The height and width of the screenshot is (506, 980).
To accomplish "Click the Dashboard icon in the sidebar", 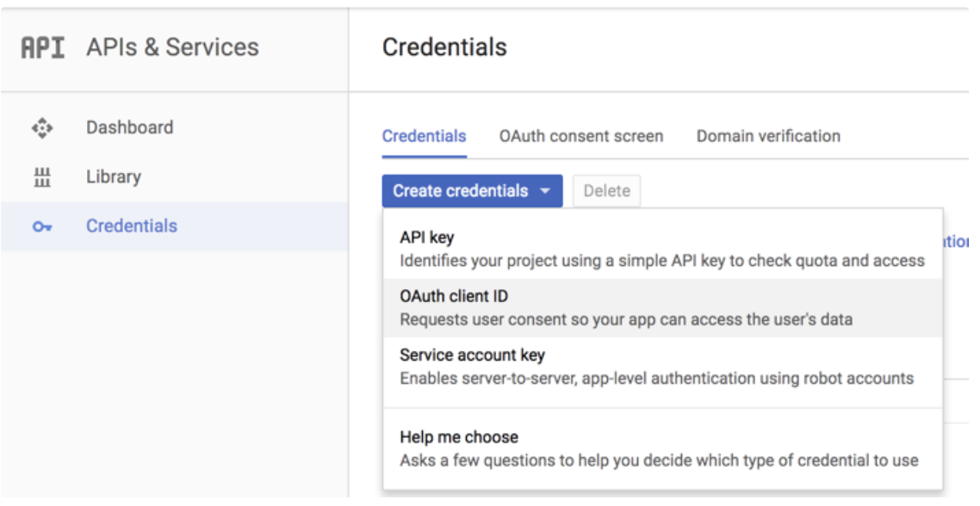I will click(x=42, y=128).
